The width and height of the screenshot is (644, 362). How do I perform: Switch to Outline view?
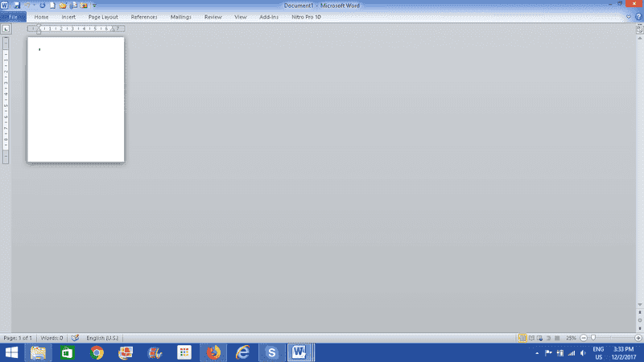[x=549, y=338]
